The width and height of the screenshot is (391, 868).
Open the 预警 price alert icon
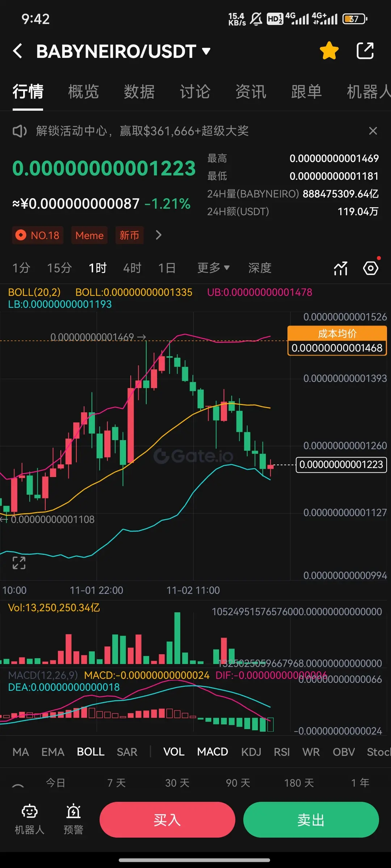tap(73, 819)
